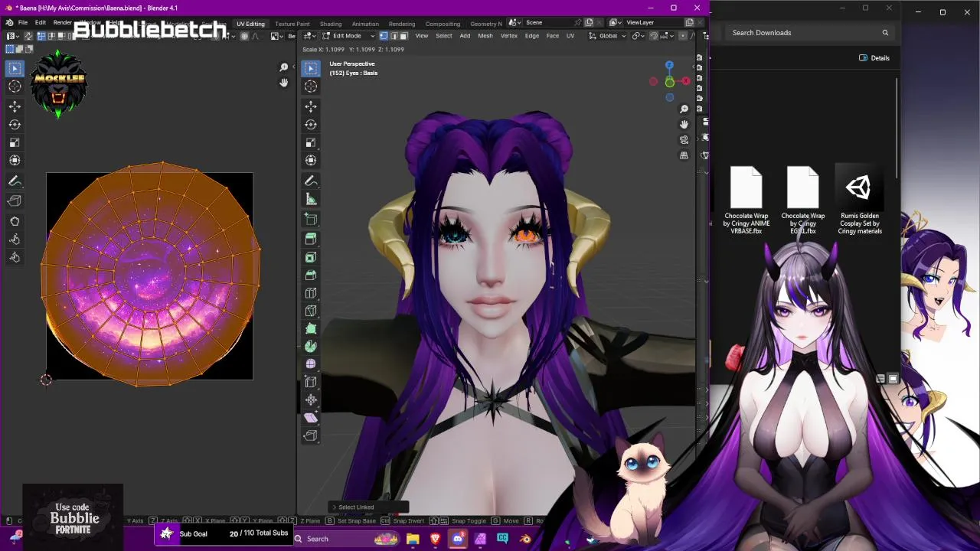This screenshot has height=551, width=980.
Task: Select the Annotate tool in the 3D viewport toolbar
Action: click(311, 181)
